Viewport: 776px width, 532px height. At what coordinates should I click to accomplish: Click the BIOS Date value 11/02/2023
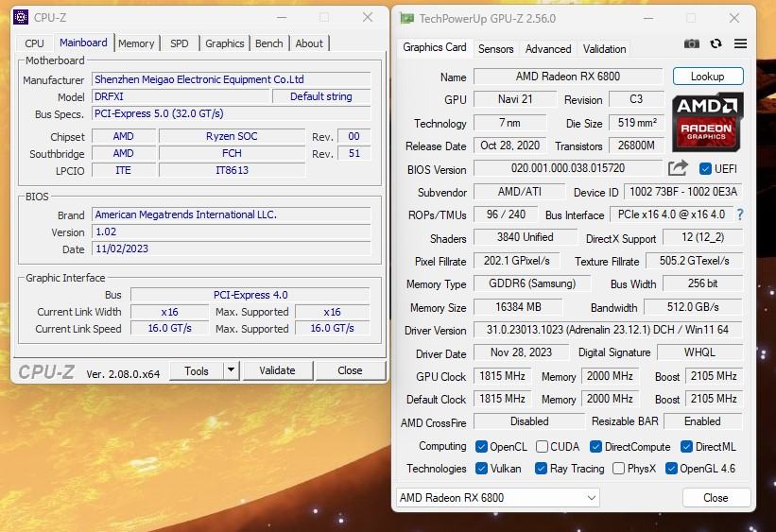[232, 249]
